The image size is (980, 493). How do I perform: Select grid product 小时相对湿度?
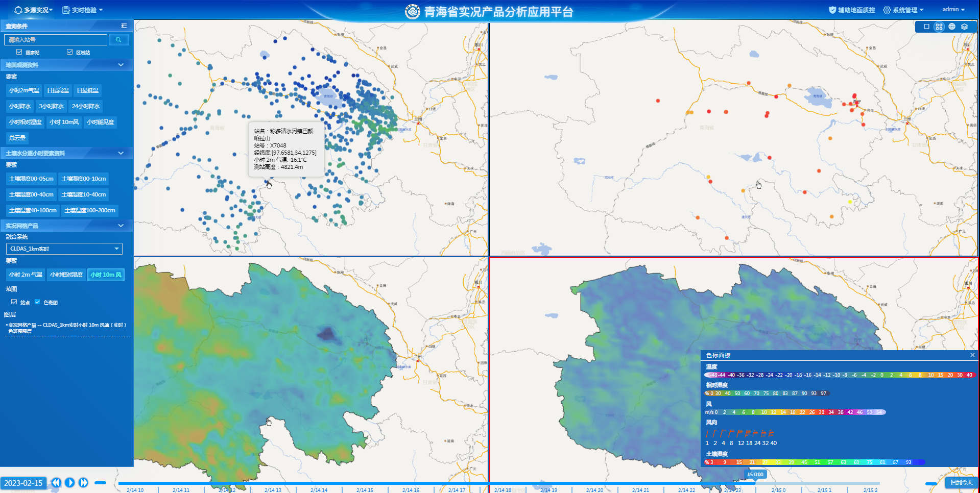tap(66, 275)
